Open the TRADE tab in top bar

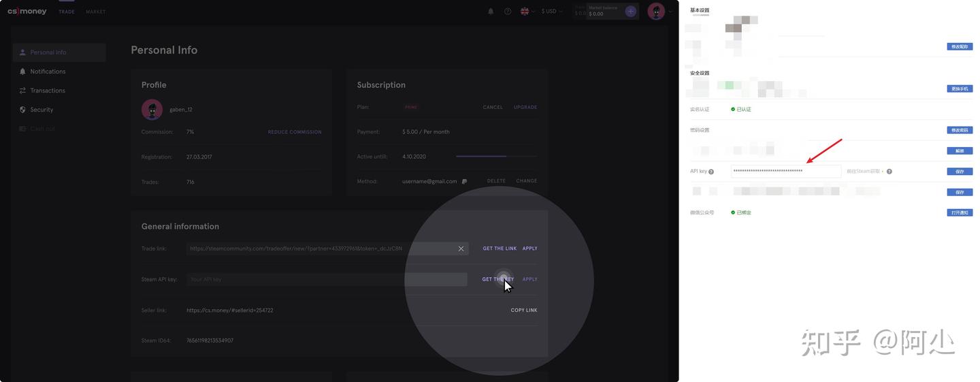pos(67,12)
